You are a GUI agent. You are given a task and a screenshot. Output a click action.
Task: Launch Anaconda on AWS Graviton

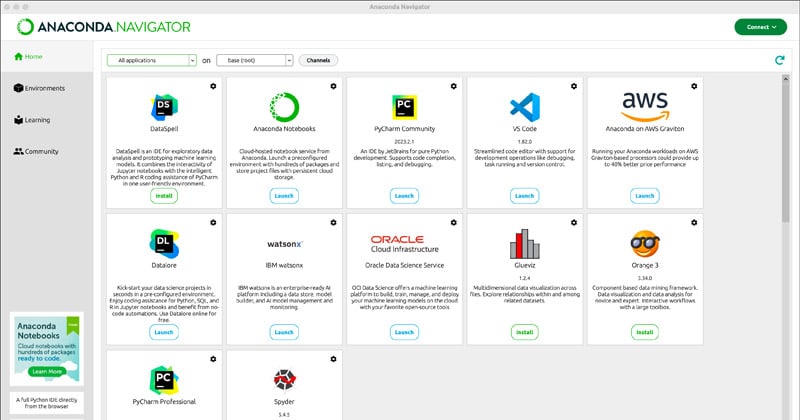point(645,196)
